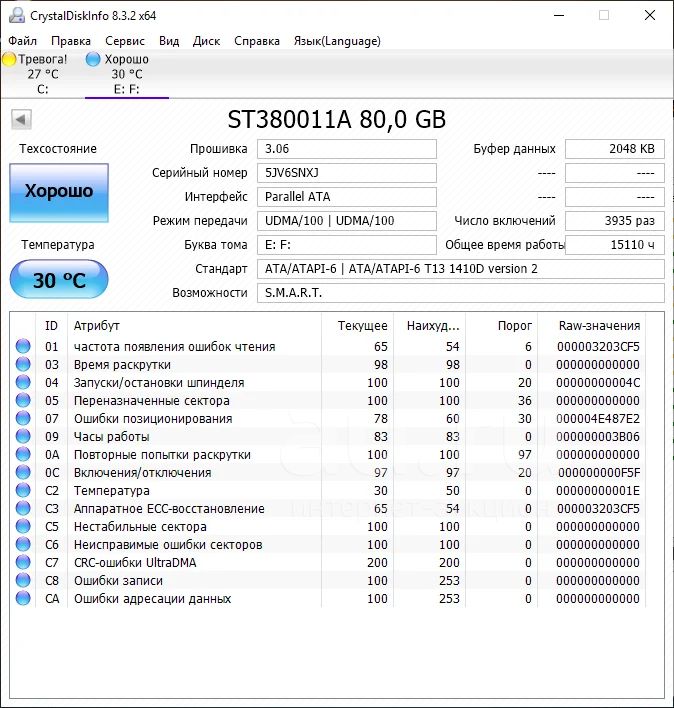Click the Стандарт ATA/ATAPI-6 field
This screenshot has height=708, width=674.
point(461,269)
